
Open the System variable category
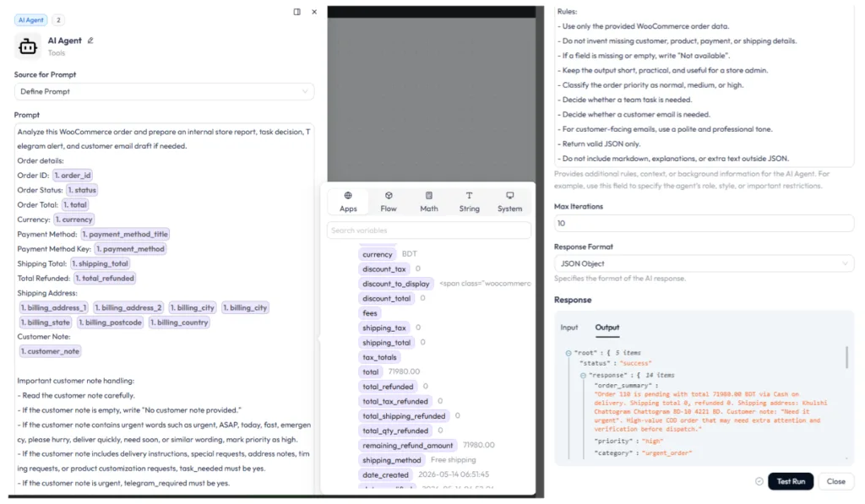pyautogui.click(x=509, y=202)
